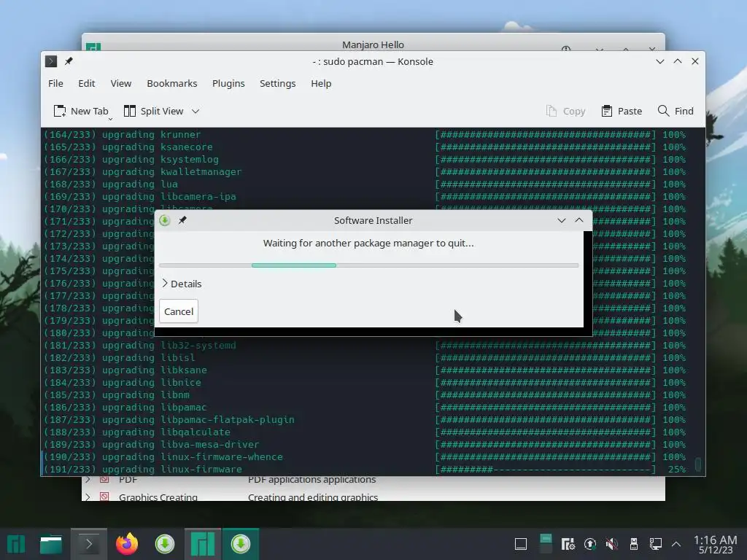Open the green tray applet icon
The height and width of the screenshot is (560, 747).
(546, 544)
